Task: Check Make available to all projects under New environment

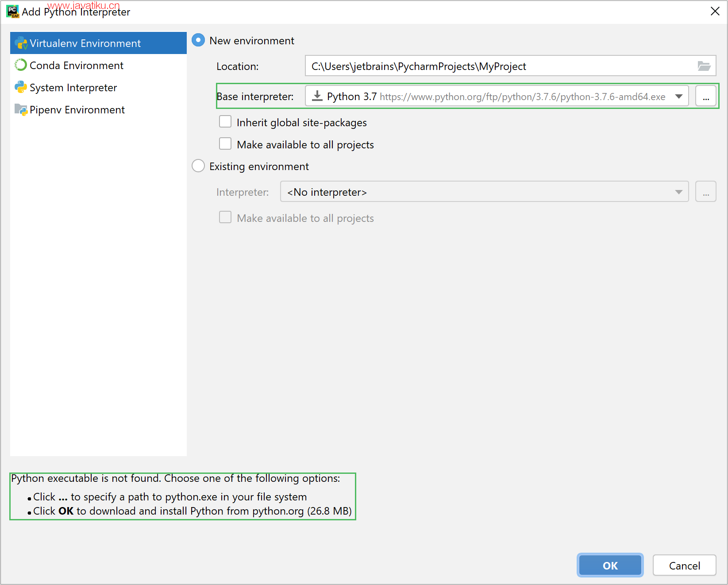Action: click(x=225, y=144)
